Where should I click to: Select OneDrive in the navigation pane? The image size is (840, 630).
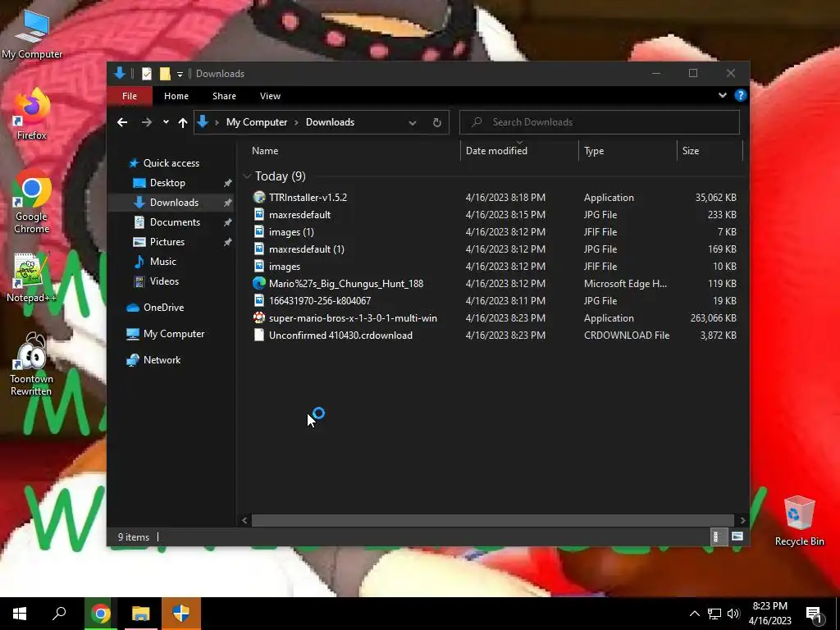pos(163,308)
